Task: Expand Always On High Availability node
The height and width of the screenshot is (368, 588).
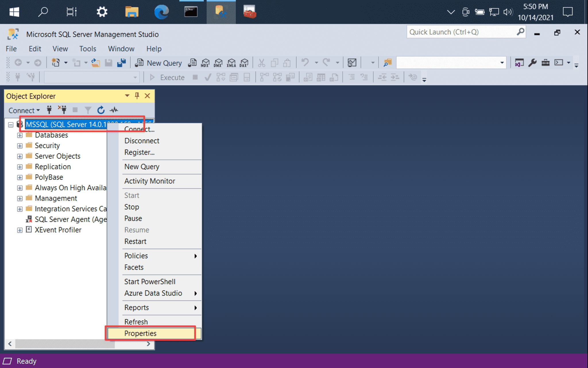Action: [x=20, y=188]
